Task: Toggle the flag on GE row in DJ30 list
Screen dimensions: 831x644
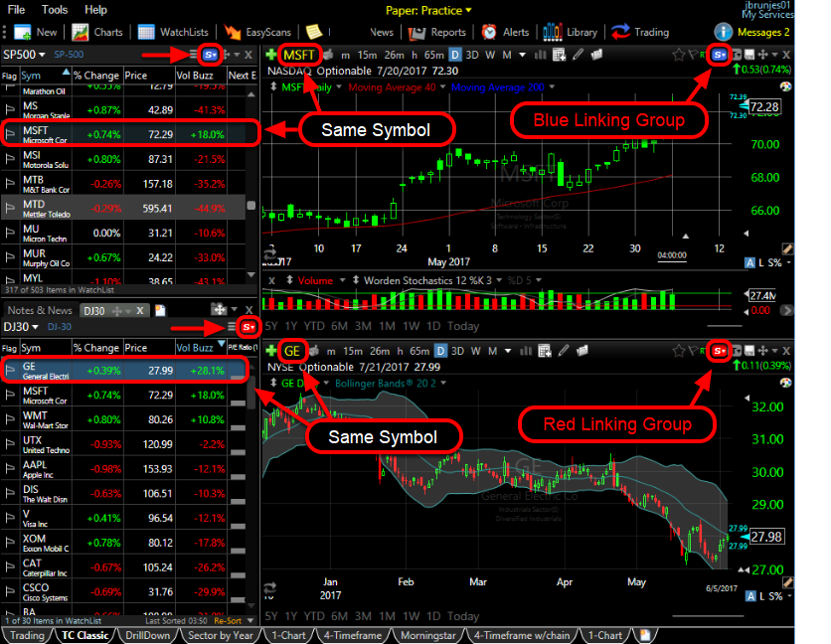Action: click(x=10, y=371)
